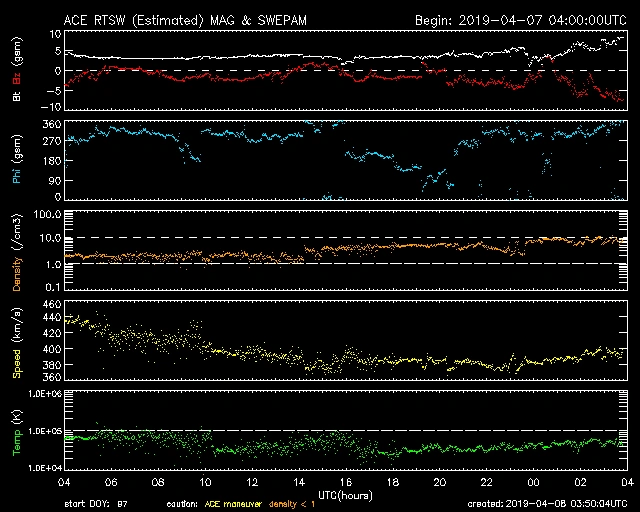
Task: Click the "Temp (K)" axis label
Action: tap(17, 432)
